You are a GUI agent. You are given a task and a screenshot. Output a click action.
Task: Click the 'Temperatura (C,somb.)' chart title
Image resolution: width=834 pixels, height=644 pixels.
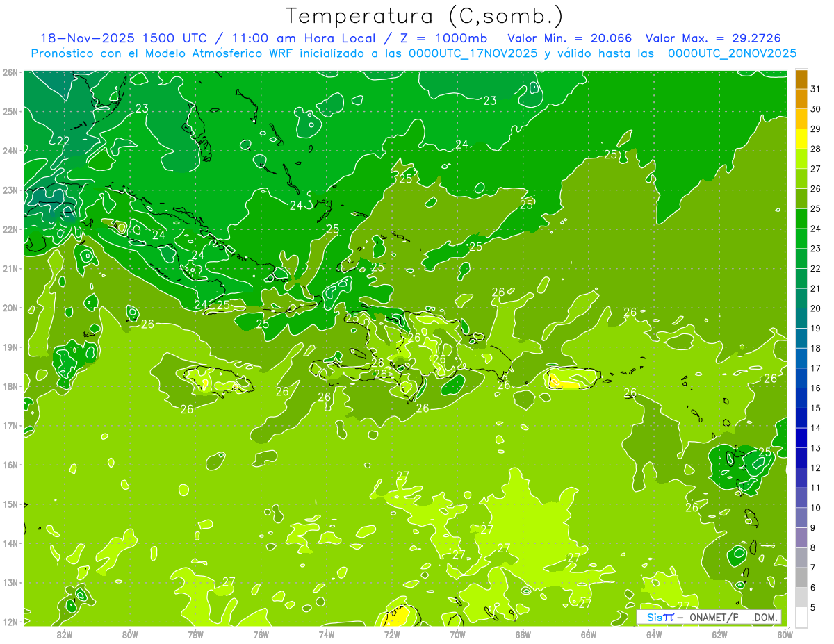[425, 15]
